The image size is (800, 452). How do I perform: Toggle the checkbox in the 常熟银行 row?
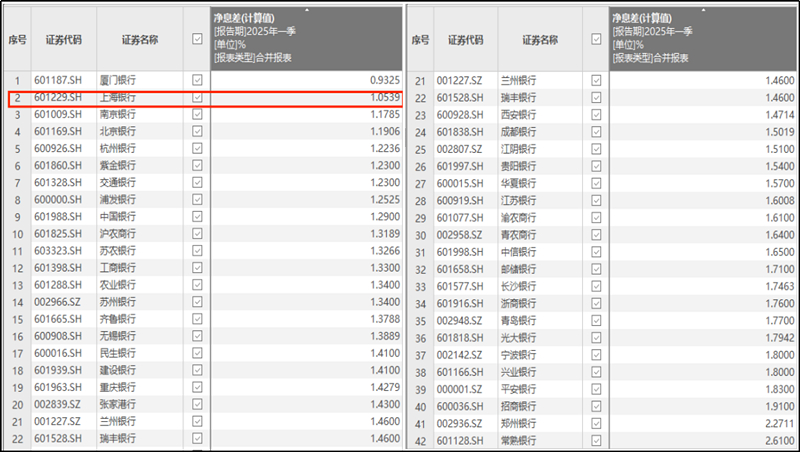pyautogui.click(x=596, y=440)
